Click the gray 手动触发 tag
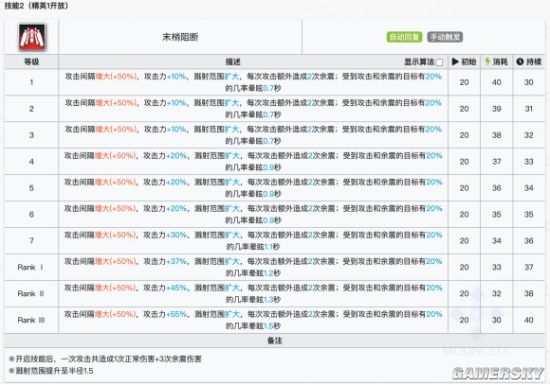550x385 pixels. (x=445, y=37)
